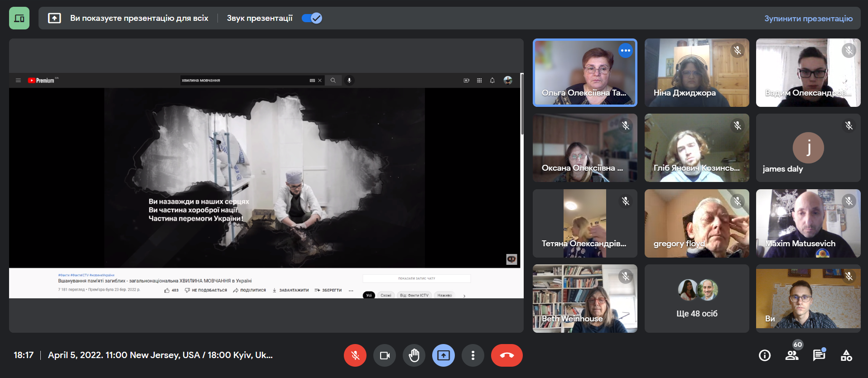Image resolution: width=868 pixels, height=378 pixels.
Task: Click the raise hand icon
Action: 414,355
